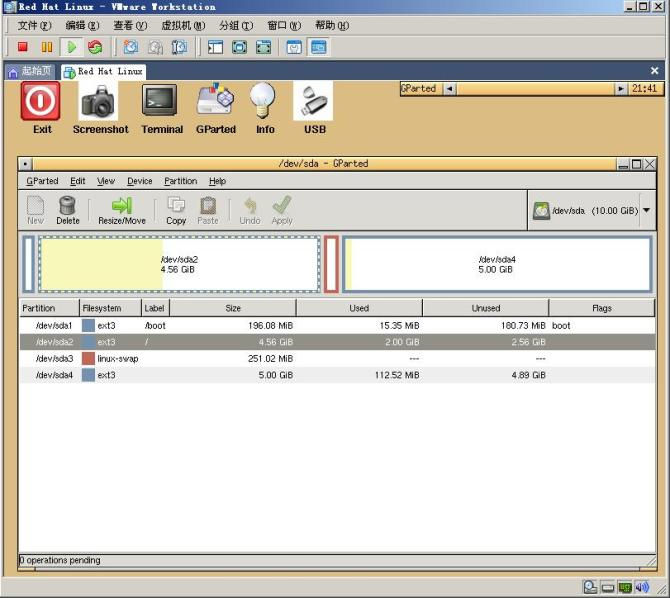Click the GParted taskbar entry
Screen dimensions: 670x598
click(421, 88)
